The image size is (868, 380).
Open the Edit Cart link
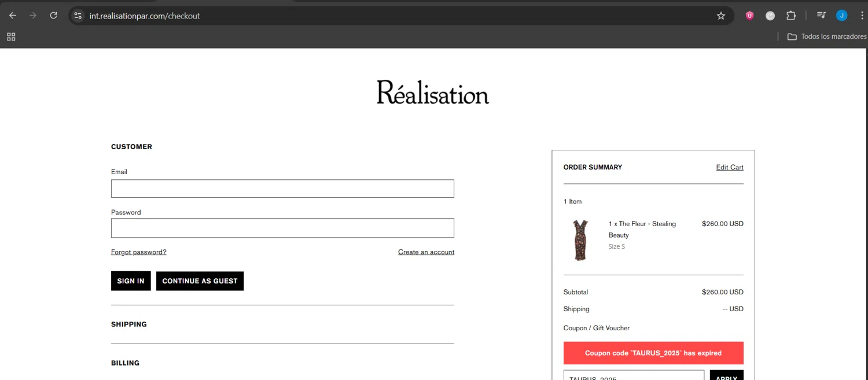730,167
